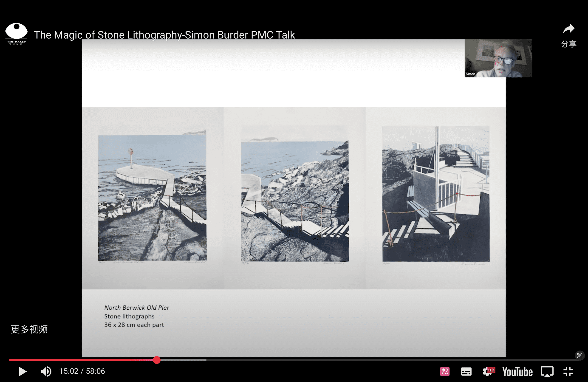Screen dimensions: 588x382
Task: Click the '36 x 28 cm each part' text
Action: (134, 325)
